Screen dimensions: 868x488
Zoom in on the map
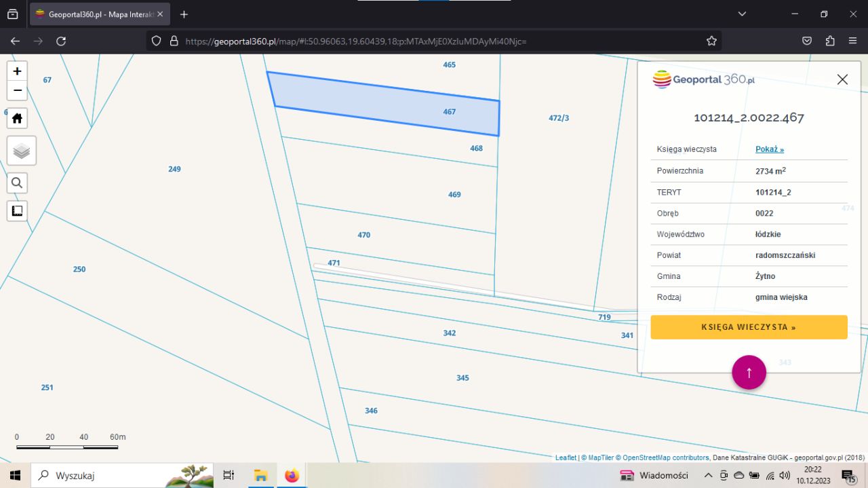click(17, 71)
